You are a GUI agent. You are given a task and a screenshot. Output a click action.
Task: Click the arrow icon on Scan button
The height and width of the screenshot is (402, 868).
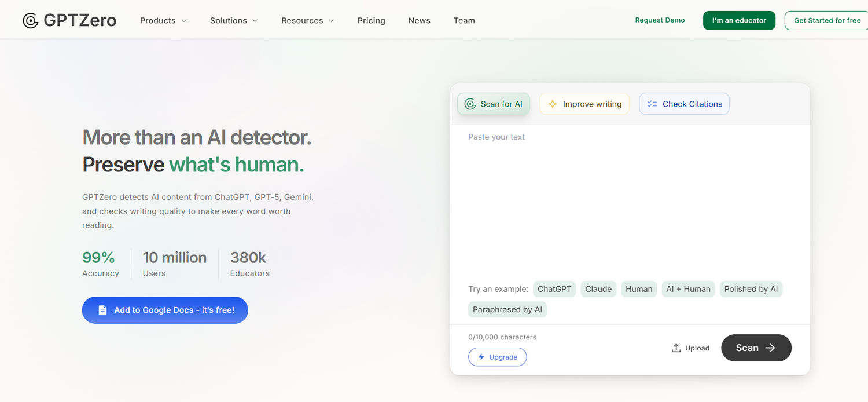coord(770,348)
